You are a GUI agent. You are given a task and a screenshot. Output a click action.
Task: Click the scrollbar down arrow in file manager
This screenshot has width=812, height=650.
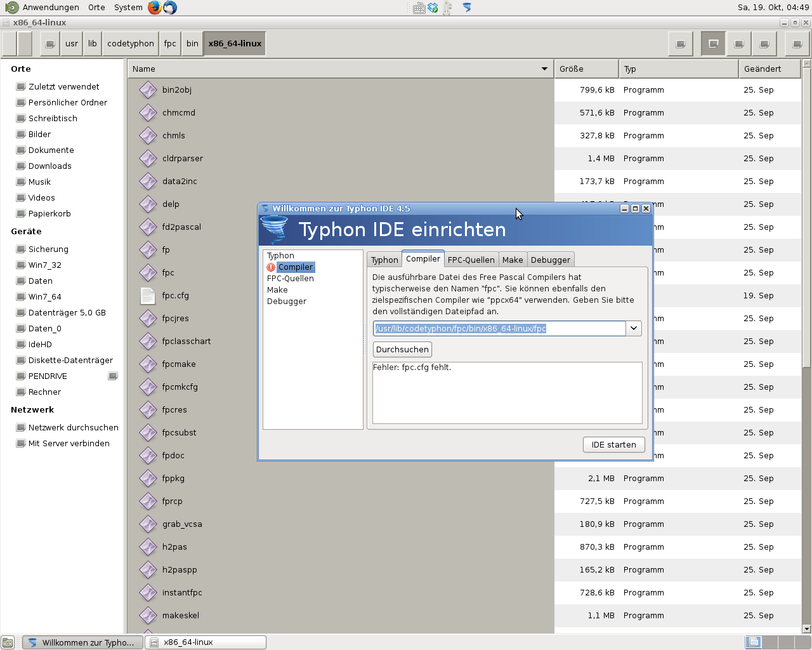(x=806, y=629)
